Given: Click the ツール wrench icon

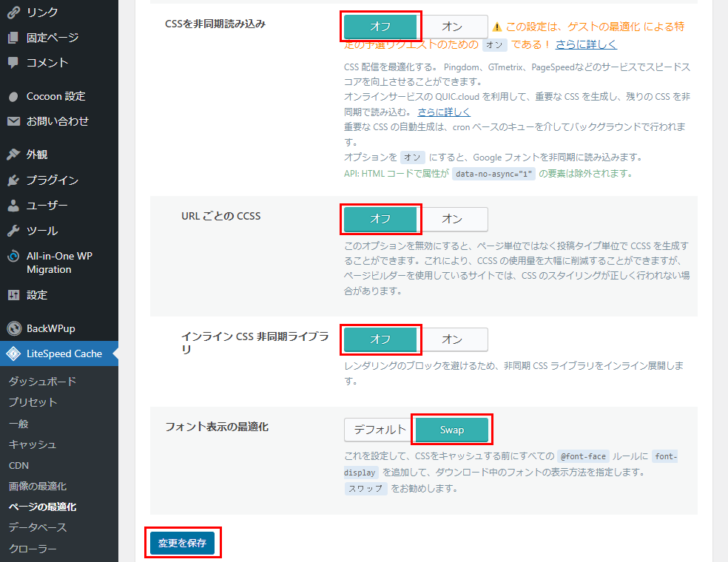Looking at the screenshot, I should point(13,230).
